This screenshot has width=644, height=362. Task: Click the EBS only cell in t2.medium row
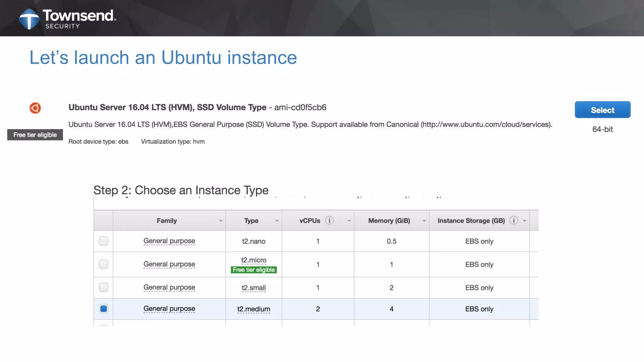479,309
